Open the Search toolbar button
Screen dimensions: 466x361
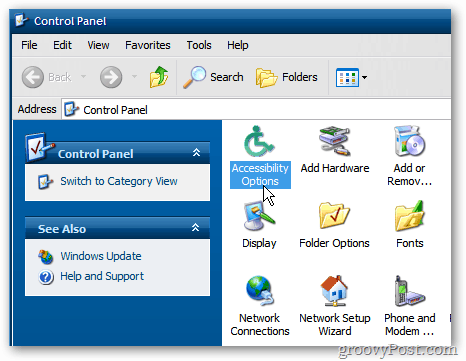click(213, 77)
